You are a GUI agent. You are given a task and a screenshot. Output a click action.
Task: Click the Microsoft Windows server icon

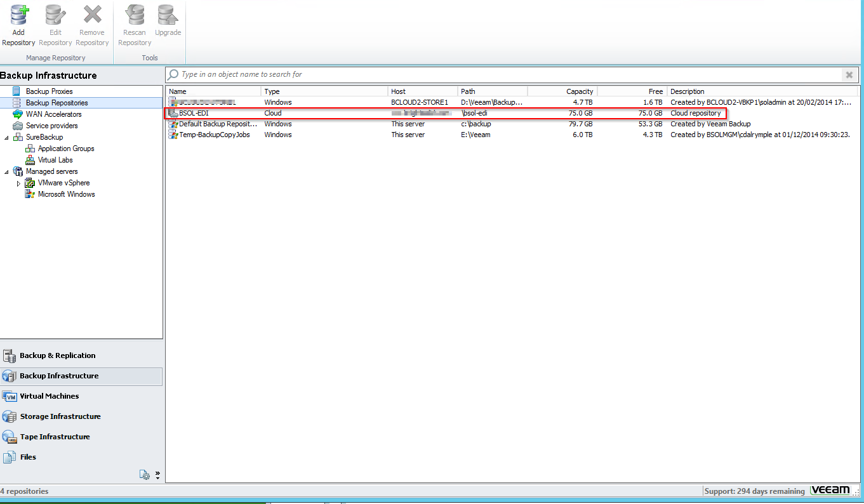29,194
